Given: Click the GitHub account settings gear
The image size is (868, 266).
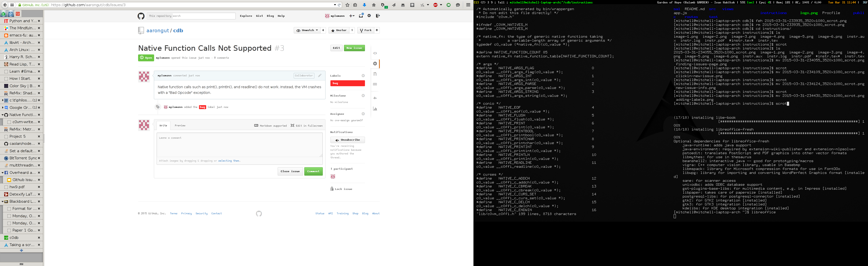Looking at the screenshot, I should tap(369, 16).
